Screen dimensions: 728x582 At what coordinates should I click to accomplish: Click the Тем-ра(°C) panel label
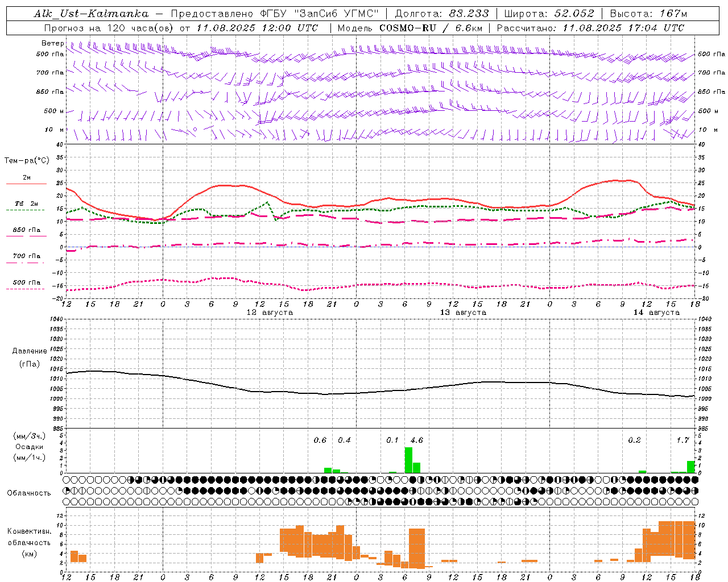tap(27, 161)
